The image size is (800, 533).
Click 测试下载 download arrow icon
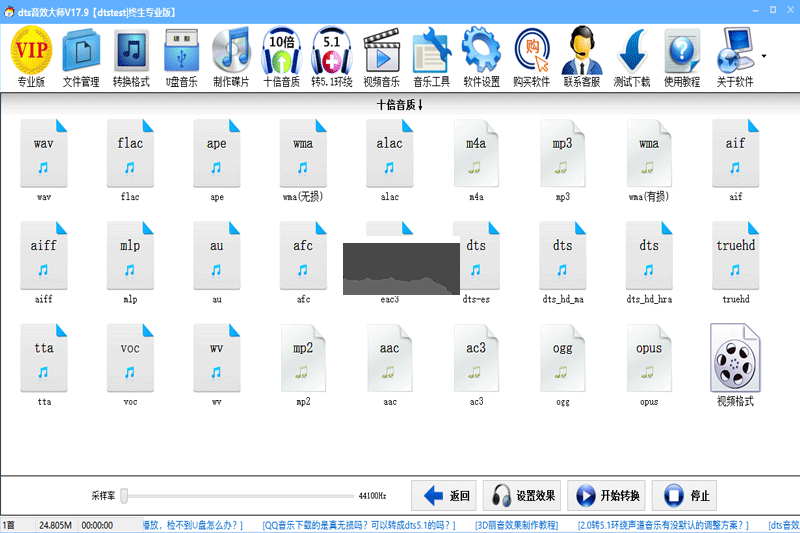click(x=632, y=57)
